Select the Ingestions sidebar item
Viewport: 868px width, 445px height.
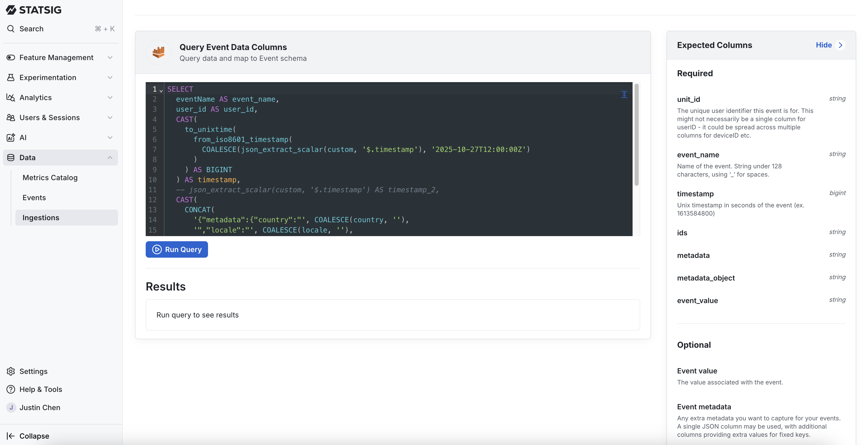pos(41,217)
